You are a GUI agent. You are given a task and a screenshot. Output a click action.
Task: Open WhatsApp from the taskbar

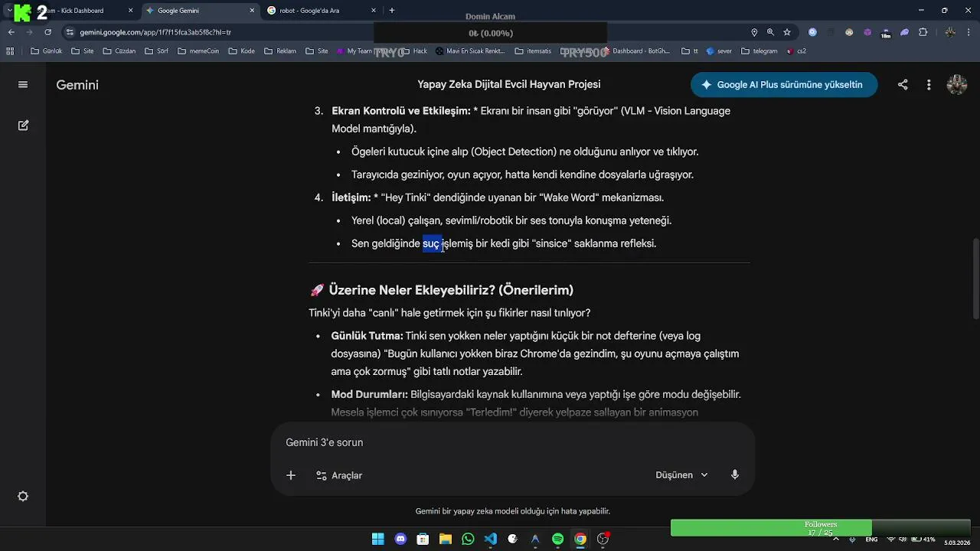tap(468, 539)
